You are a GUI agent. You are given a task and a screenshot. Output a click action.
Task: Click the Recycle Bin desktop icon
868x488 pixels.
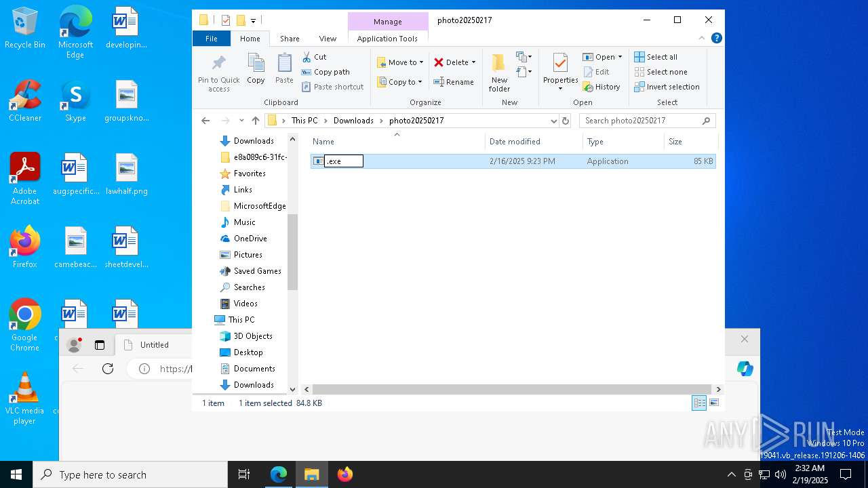[25, 28]
